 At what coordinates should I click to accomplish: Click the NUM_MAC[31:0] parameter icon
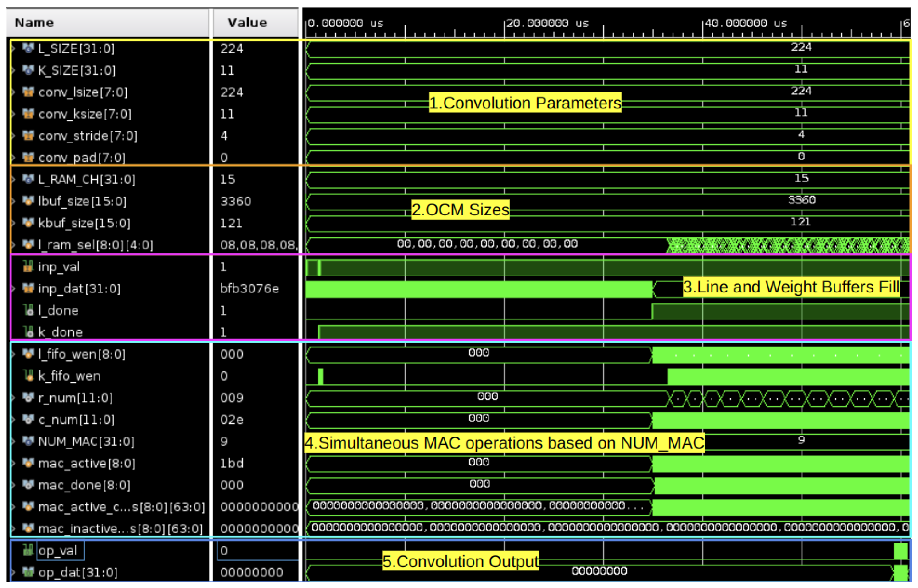click(x=28, y=441)
